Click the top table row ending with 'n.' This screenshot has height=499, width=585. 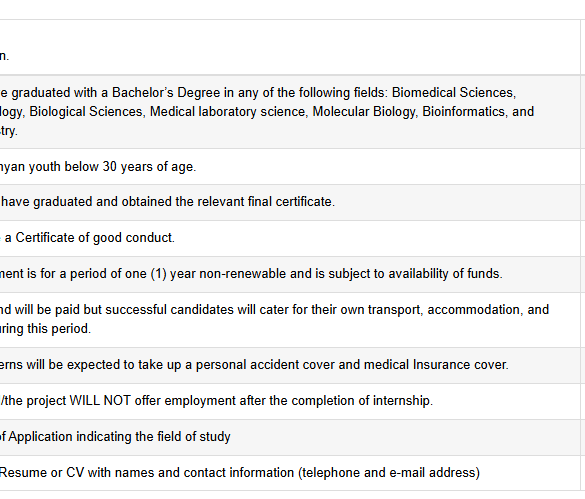(290, 47)
